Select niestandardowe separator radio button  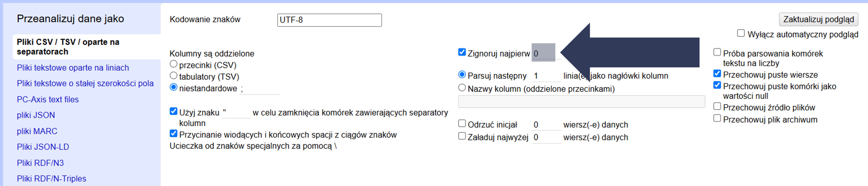(174, 87)
